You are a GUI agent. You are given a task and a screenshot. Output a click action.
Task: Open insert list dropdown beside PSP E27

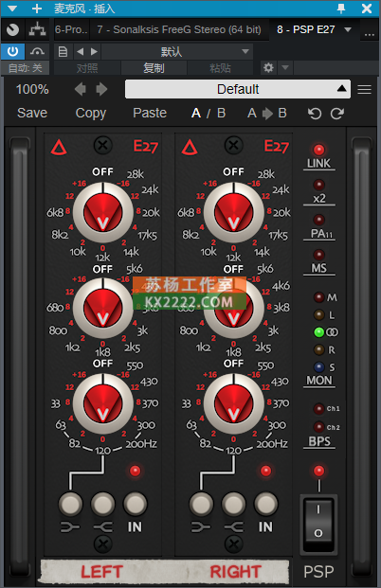[x=348, y=29]
